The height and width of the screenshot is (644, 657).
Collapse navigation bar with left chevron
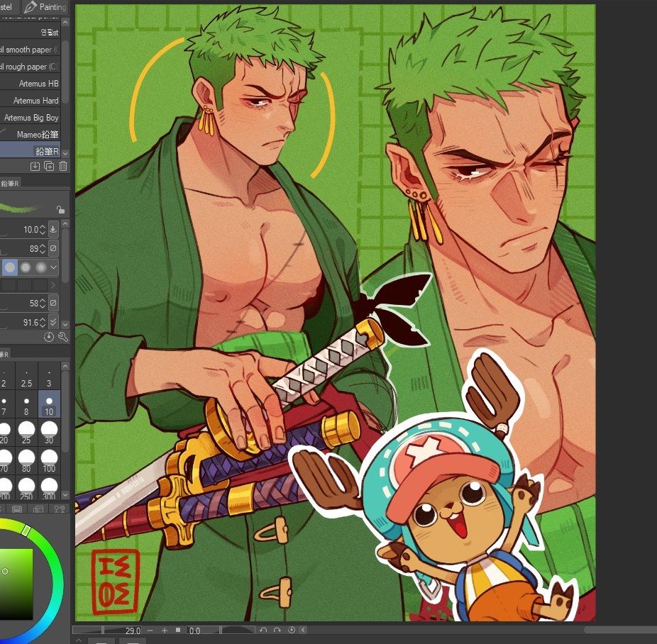(x=304, y=630)
